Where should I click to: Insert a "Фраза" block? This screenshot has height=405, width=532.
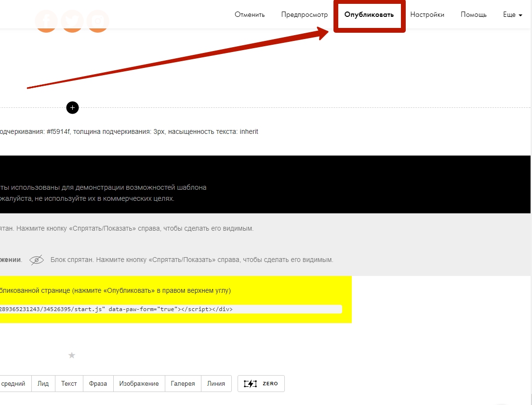pos(98,384)
